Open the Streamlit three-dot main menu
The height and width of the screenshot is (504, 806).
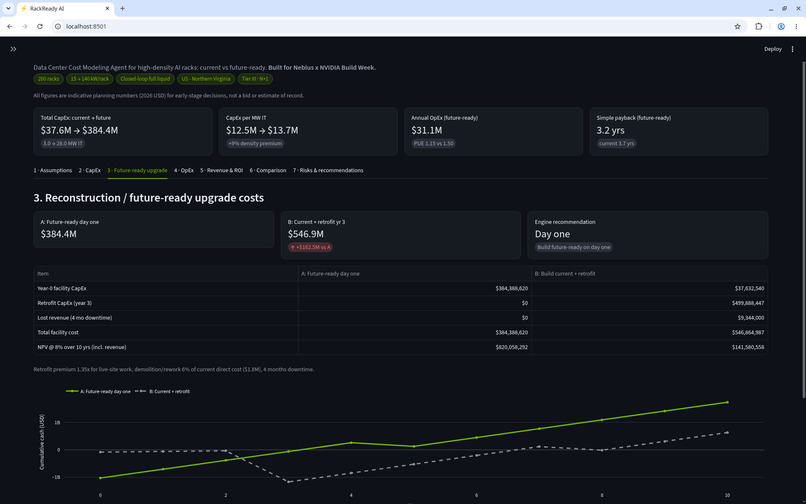(792, 49)
